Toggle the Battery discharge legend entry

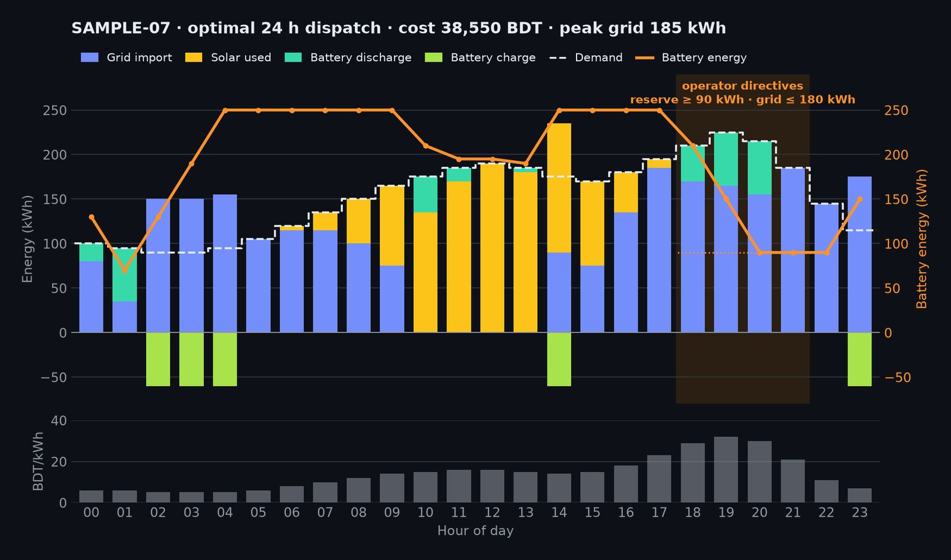(x=348, y=58)
